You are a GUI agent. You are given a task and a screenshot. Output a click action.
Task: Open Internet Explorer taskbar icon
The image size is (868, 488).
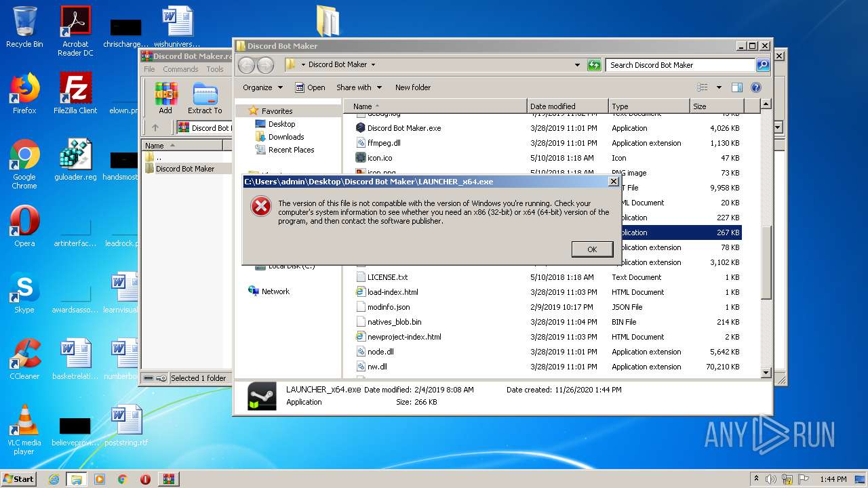pos(54,479)
